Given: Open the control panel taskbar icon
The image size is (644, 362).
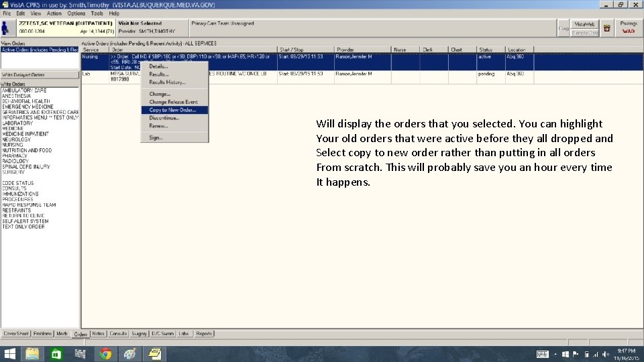Looking at the screenshot, I should 80,354.
